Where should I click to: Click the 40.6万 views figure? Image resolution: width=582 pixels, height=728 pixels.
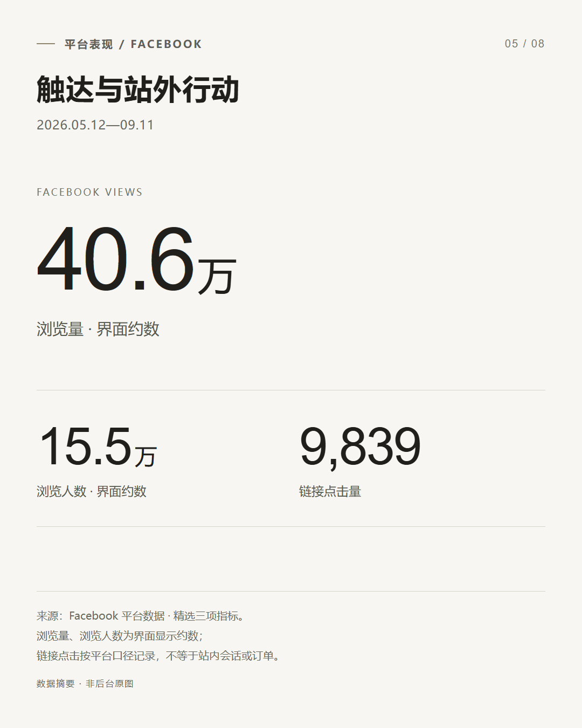click(137, 260)
